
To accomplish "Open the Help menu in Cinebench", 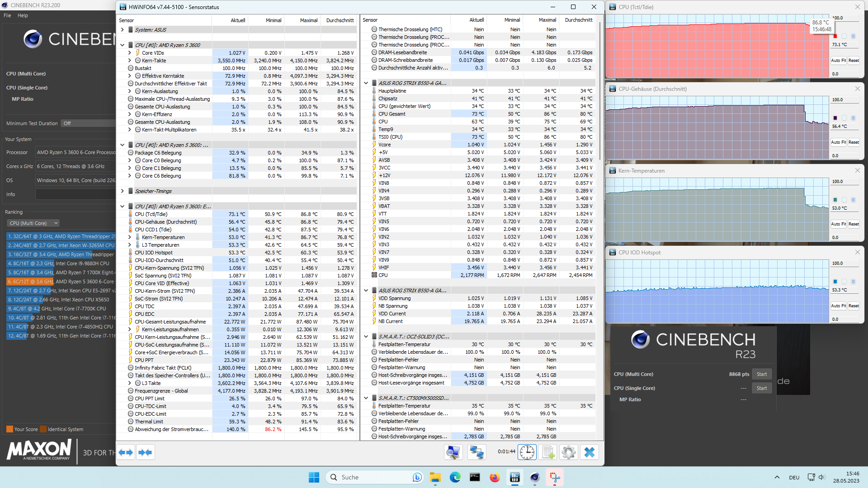I will click(x=23, y=15).
